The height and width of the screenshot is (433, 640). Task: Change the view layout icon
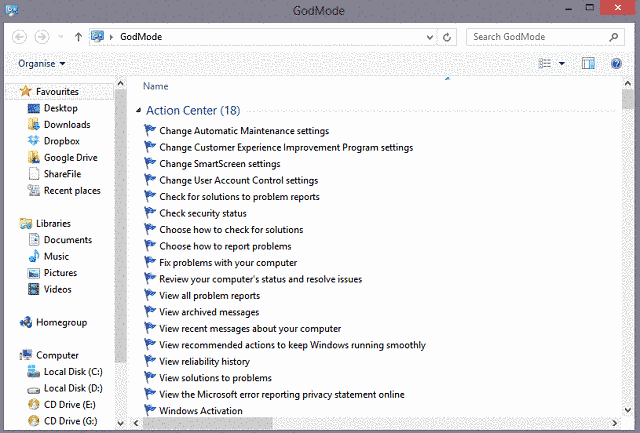545,63
